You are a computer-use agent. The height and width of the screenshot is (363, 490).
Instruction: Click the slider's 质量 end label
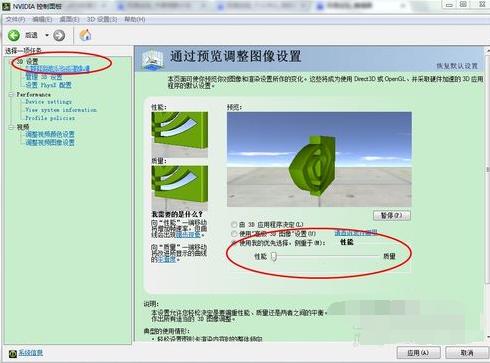(389, 256)
